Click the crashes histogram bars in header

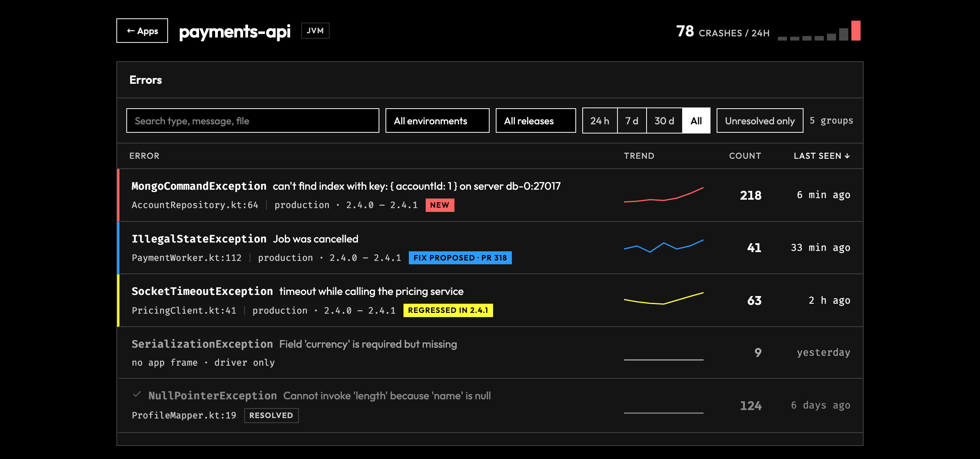pos(819,31)
